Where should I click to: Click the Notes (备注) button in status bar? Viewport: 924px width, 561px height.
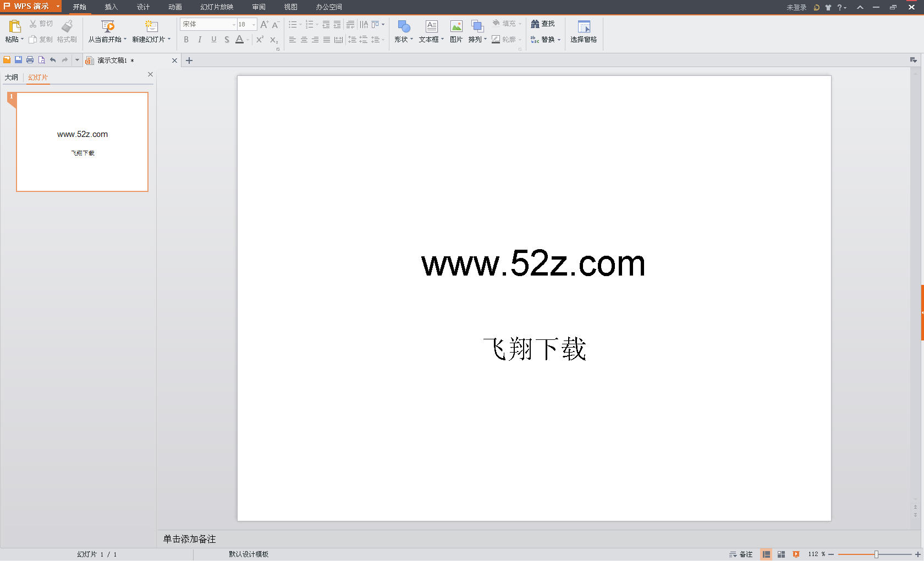(741, 554)
